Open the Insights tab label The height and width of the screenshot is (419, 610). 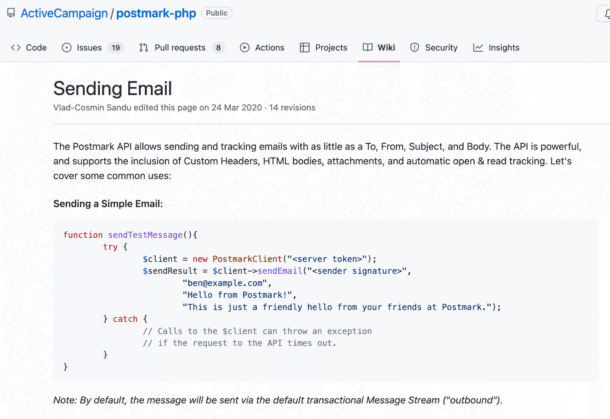504,47
